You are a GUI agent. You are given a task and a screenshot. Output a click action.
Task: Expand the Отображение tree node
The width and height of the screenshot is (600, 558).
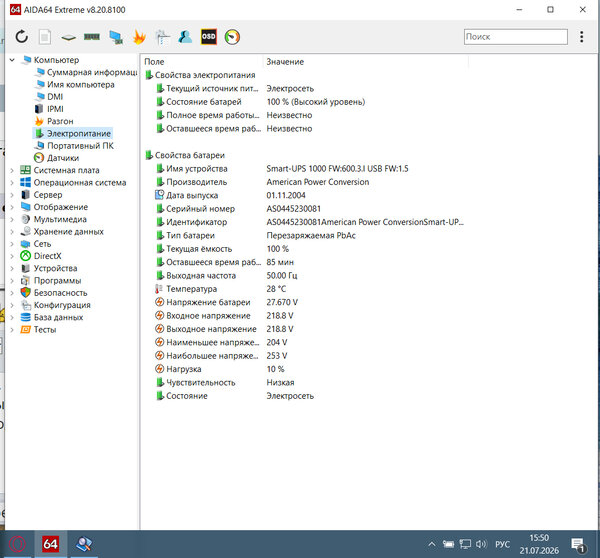point(12,207)
